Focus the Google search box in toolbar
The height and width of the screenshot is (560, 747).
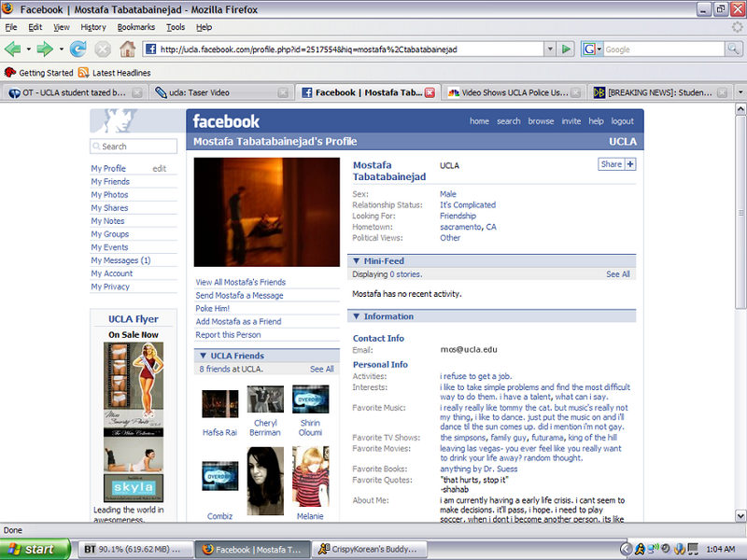pyautogui.click(x=664, y=49)
